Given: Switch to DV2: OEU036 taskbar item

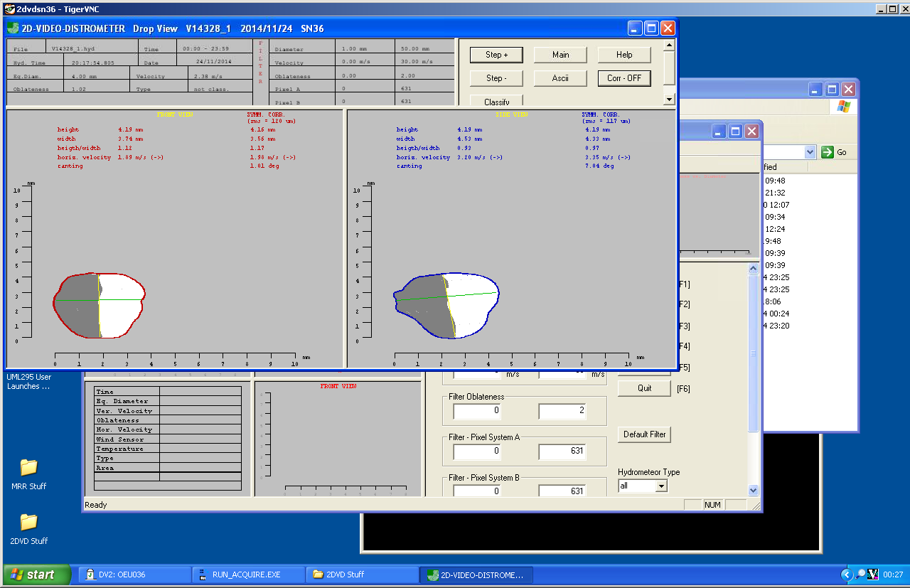Looking at the screenshot, I should tap(134, 574).
